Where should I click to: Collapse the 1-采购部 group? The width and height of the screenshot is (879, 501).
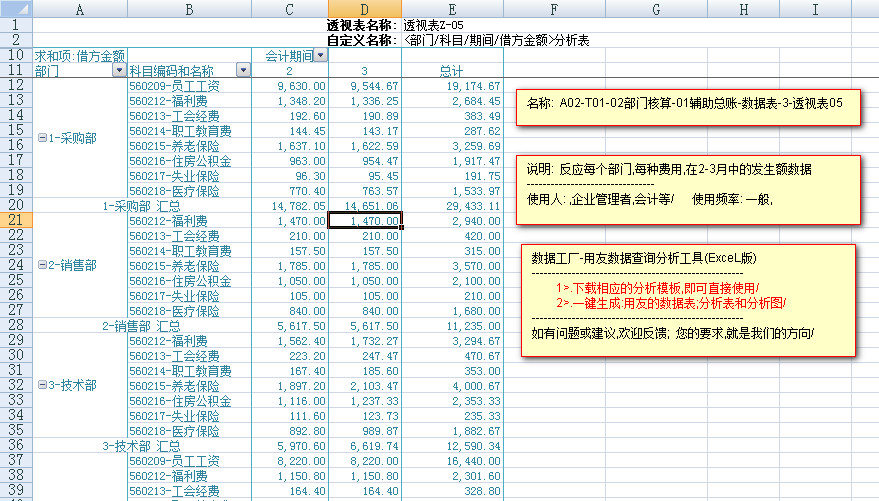coord(42,138)
